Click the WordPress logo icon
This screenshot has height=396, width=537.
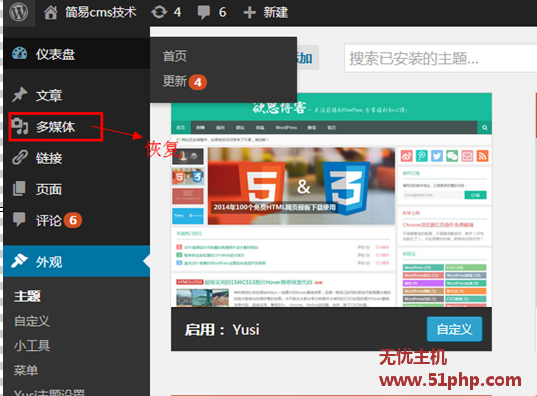click(x=18, y=12)
